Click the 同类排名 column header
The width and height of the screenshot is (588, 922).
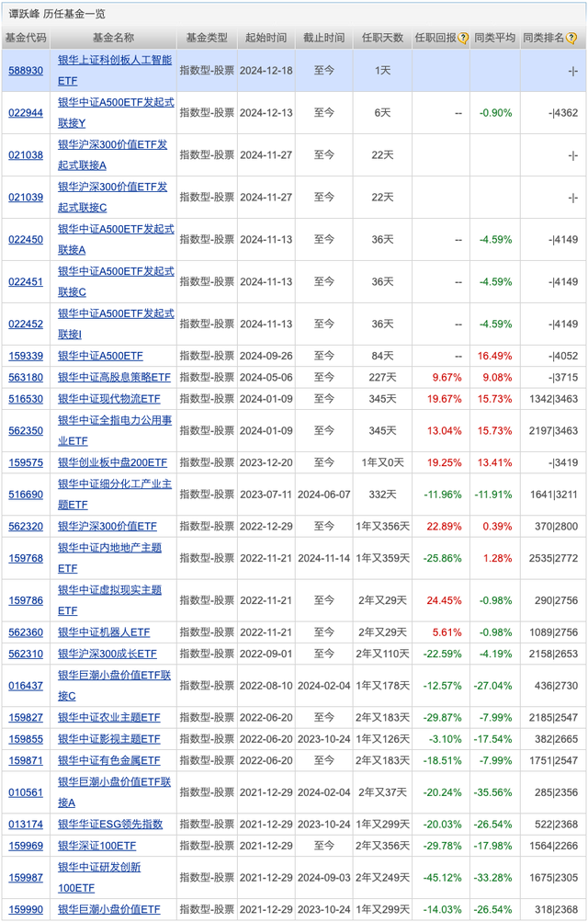(544, 38)
